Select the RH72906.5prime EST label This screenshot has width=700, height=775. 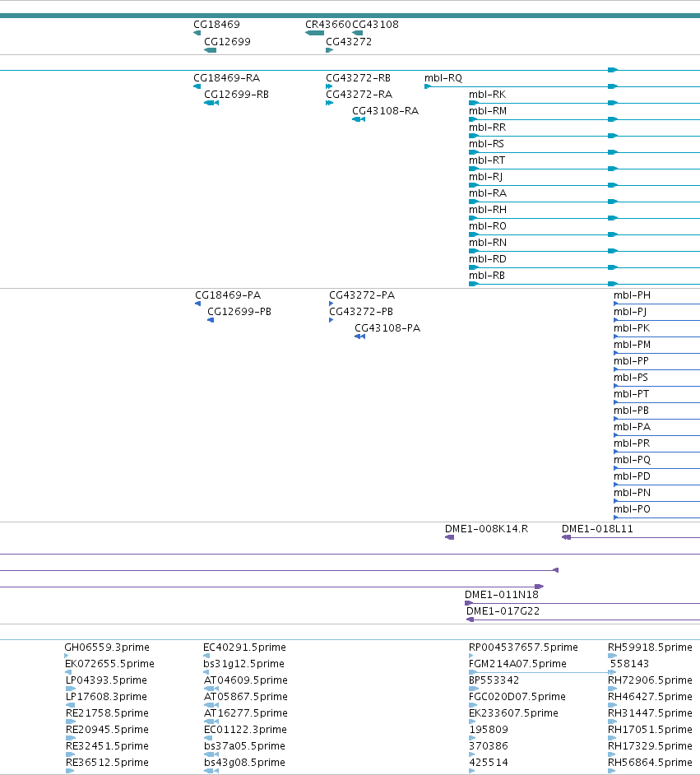click(650, 680)
